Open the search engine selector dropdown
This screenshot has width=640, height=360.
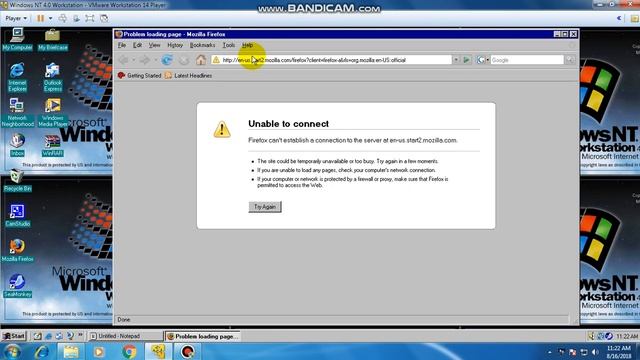click(x=483, y=60)
